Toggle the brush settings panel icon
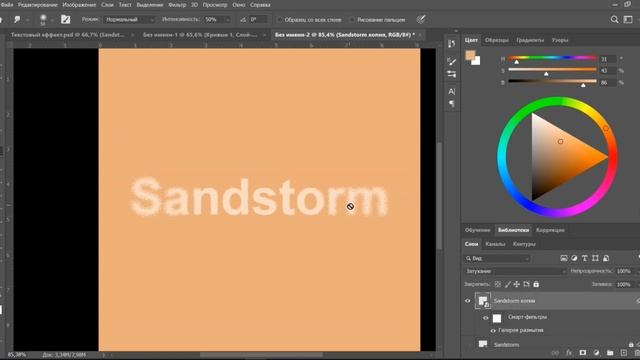The height and width of the screenshot is (360, 640). click(65, 19)
